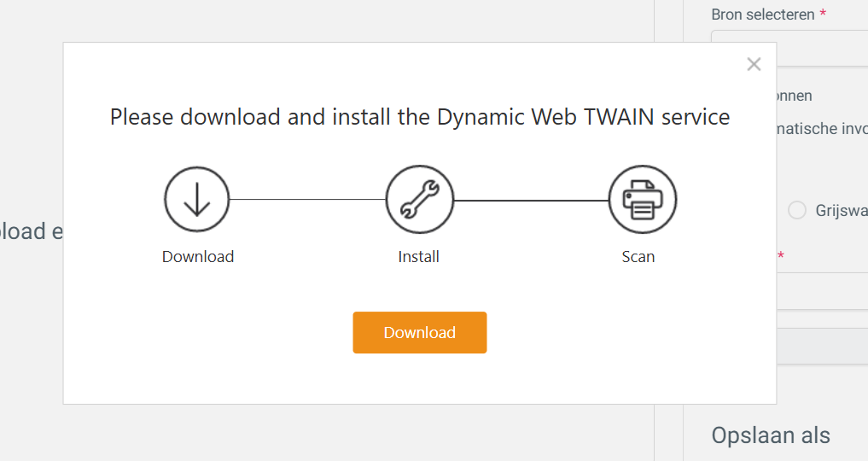This screenshot has width=868, height=461.
Task: Close the Dynamic Web TWAIN dialog
Action: click(x=754, y=64)
